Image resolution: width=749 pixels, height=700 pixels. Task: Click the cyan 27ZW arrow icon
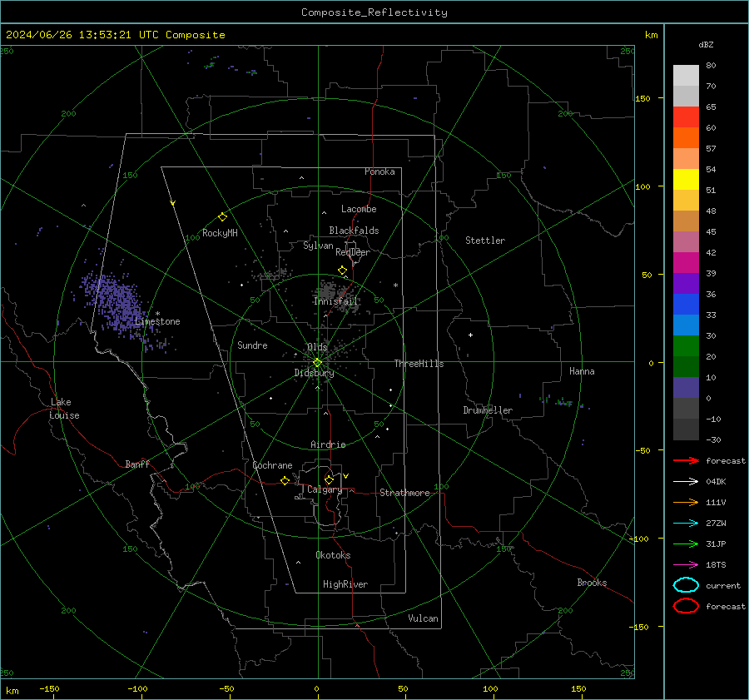pos(686,524)
